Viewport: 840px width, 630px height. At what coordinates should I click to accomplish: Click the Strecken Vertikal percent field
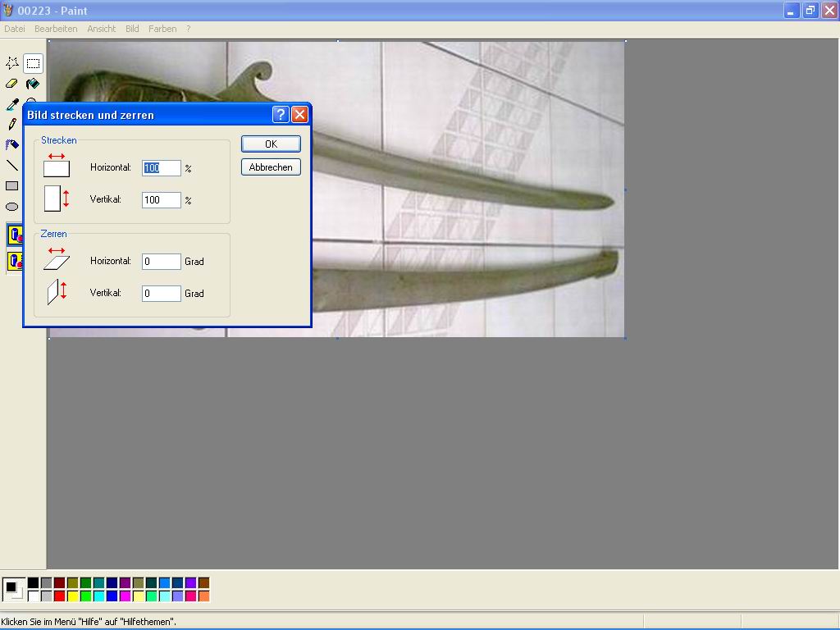(x=161, y=200)
